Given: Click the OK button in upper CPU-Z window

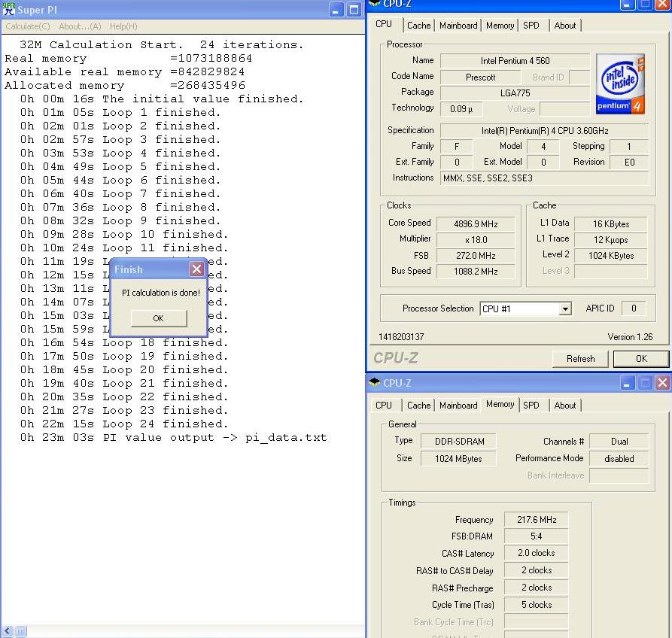Looking at the screenshot, I should (x=641, y=359).
